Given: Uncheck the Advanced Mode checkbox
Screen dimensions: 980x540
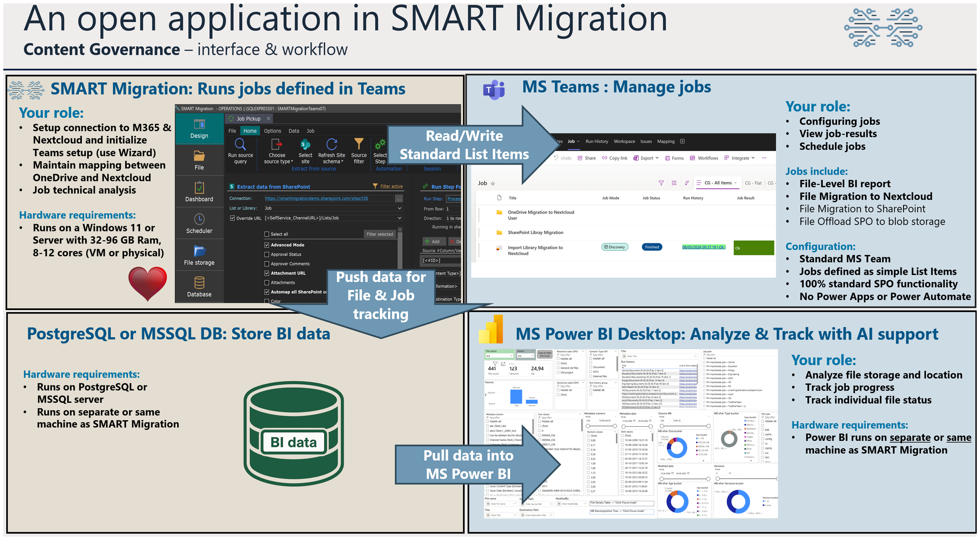Looking at the screenshot, I should [267, 245].
